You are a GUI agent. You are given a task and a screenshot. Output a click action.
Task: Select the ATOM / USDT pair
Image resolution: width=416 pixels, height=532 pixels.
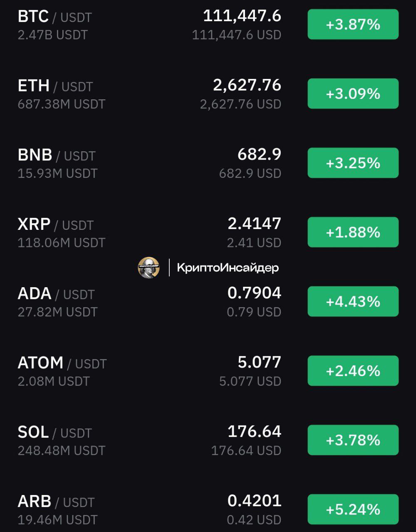point(62,363)
